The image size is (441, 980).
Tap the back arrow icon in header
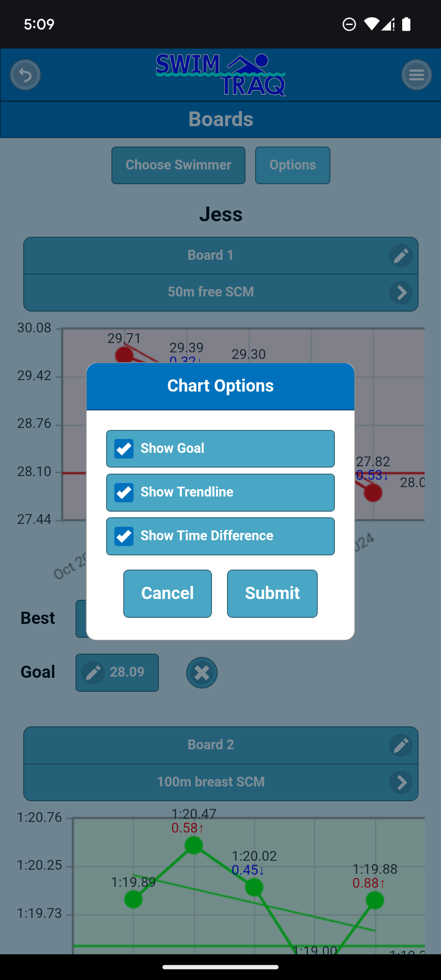(25, 75)
